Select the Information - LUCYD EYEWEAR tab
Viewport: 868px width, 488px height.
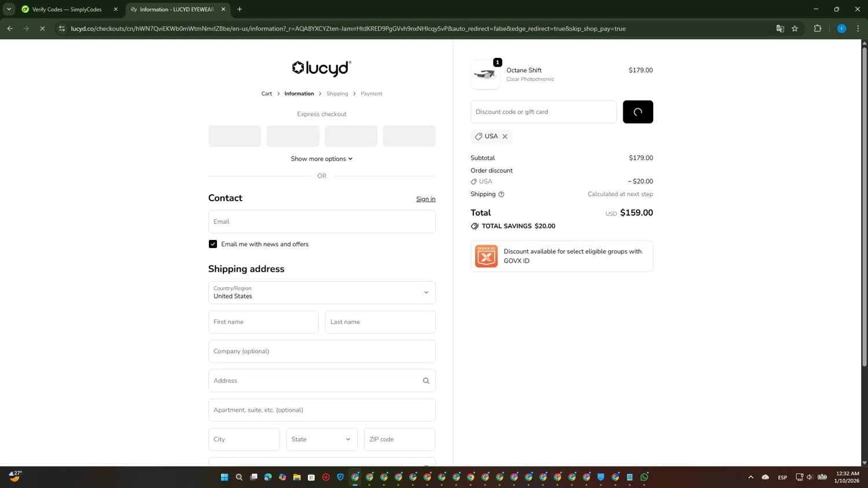(x=177, y=9)
